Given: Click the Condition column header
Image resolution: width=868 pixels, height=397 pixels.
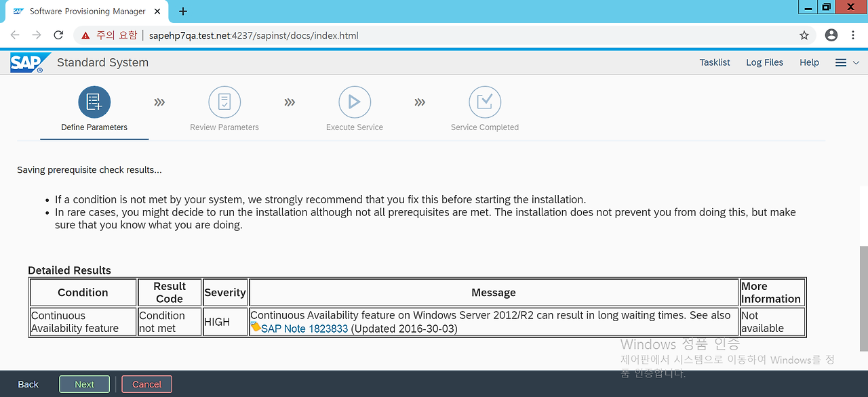Looking at the screenshot, I should coord(83,293).
